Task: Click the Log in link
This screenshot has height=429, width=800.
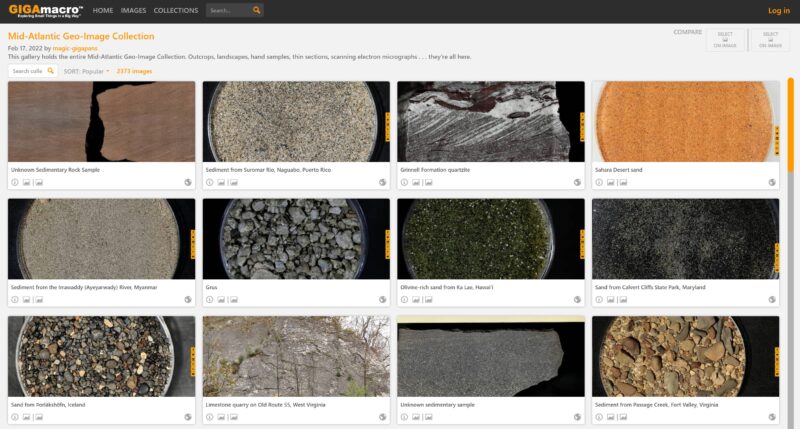Action: click(x=778, y=11)
